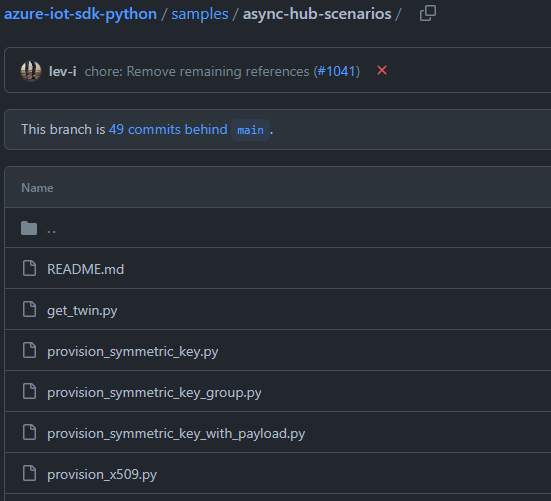Open the parent directory '..' link
This screenshot has width=551, height=501.
click(51, 230)
